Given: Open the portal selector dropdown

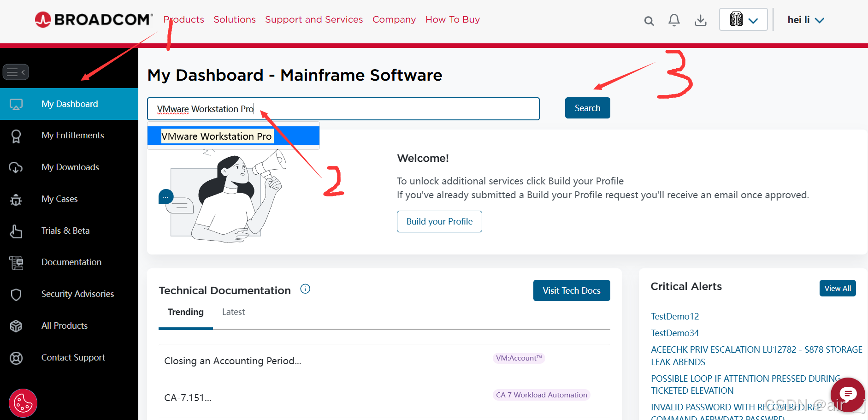Looking at the screenshot, I should pyautogui.click(x=743, y=19).
